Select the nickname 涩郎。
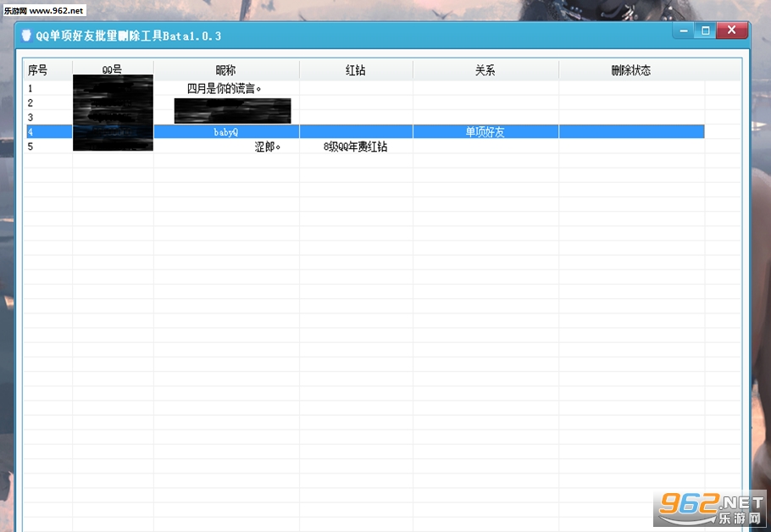771x532 pixels. click(x=268, y=147)
